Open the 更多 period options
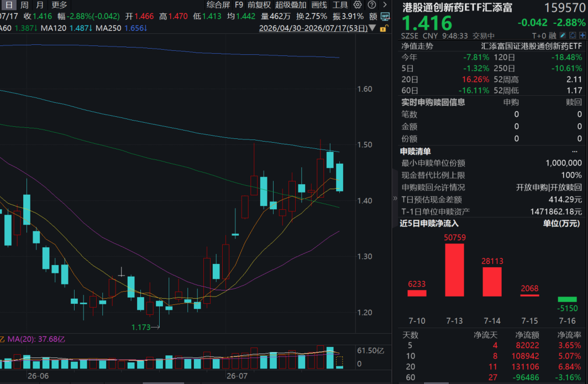 click(59, 5)
